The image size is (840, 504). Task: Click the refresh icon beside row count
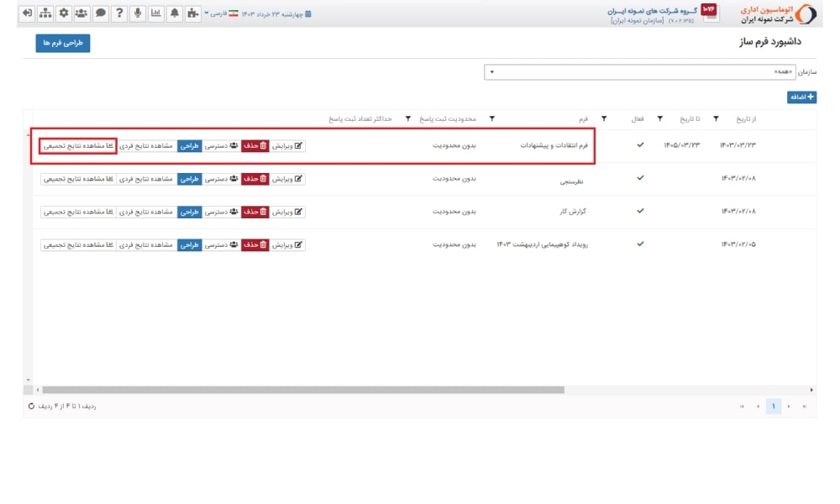[31, 407]
